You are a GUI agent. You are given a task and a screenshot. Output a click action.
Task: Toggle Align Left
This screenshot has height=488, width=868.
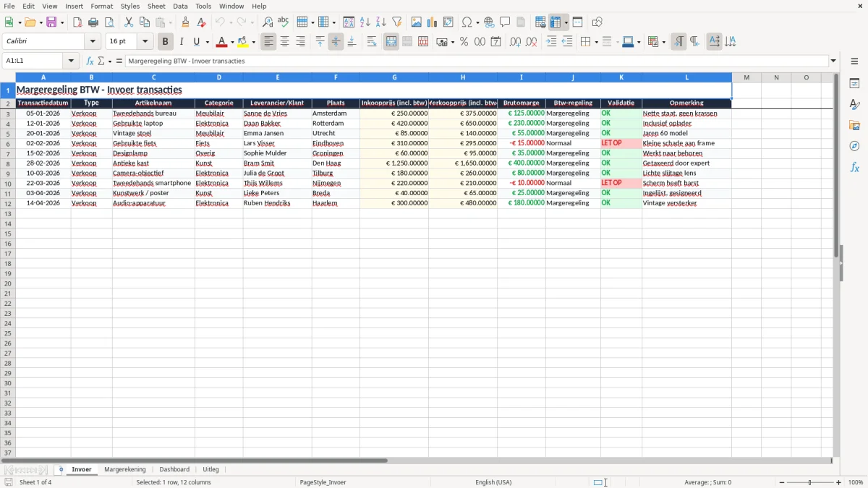pyautogui.click(x=269, y=42)
